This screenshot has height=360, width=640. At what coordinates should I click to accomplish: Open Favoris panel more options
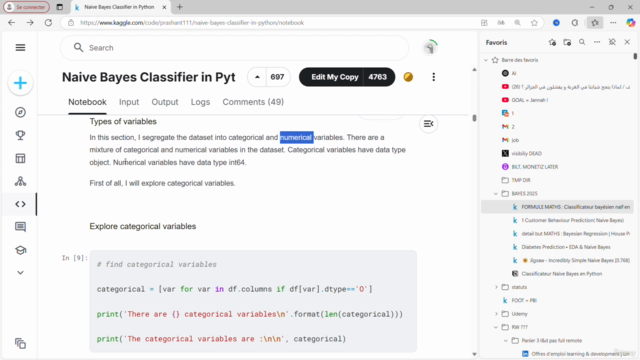coord(597,42)
